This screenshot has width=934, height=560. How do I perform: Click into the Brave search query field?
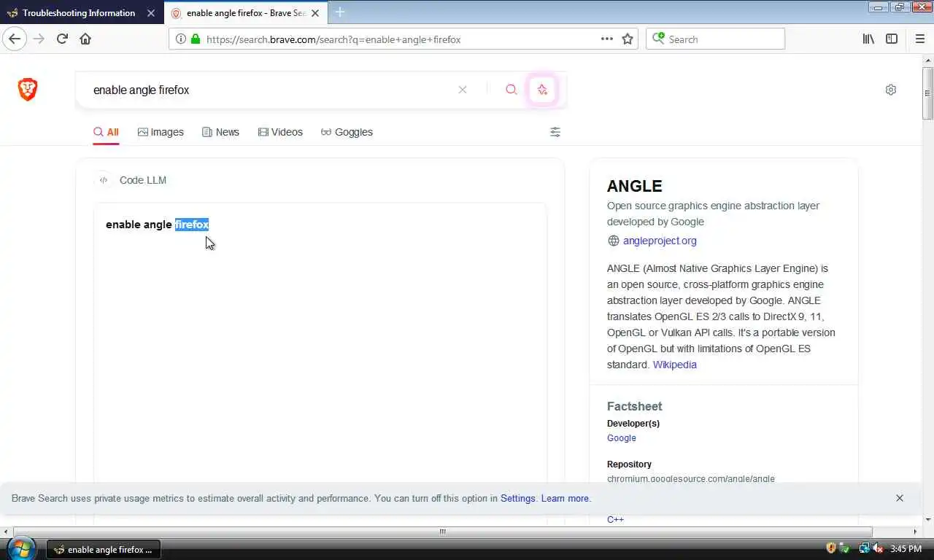(270, 90)
